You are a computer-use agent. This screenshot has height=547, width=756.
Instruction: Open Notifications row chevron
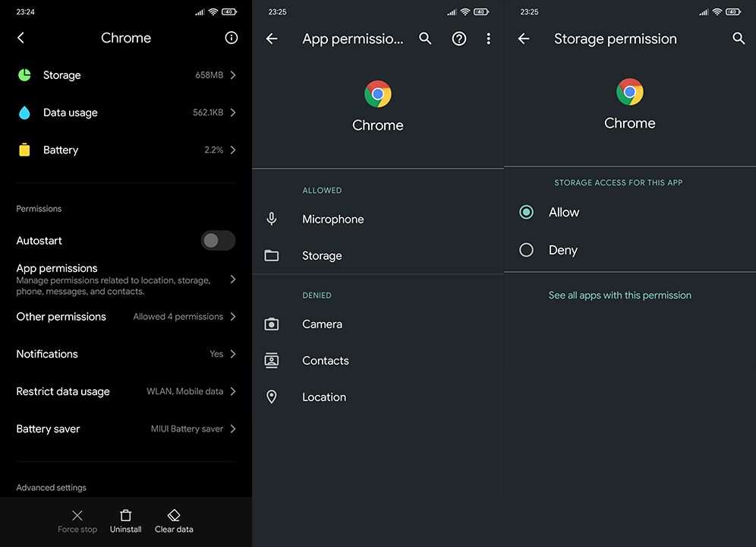click(233, 354)
